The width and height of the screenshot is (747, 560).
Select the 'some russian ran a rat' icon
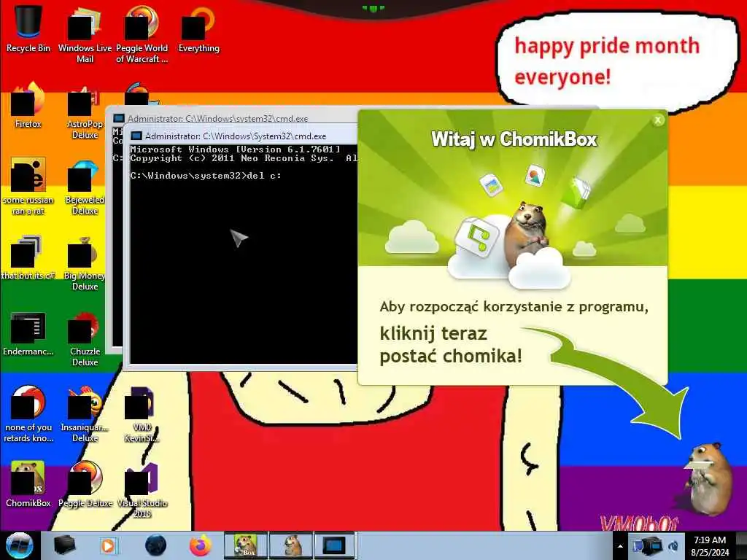coord(28,186)
